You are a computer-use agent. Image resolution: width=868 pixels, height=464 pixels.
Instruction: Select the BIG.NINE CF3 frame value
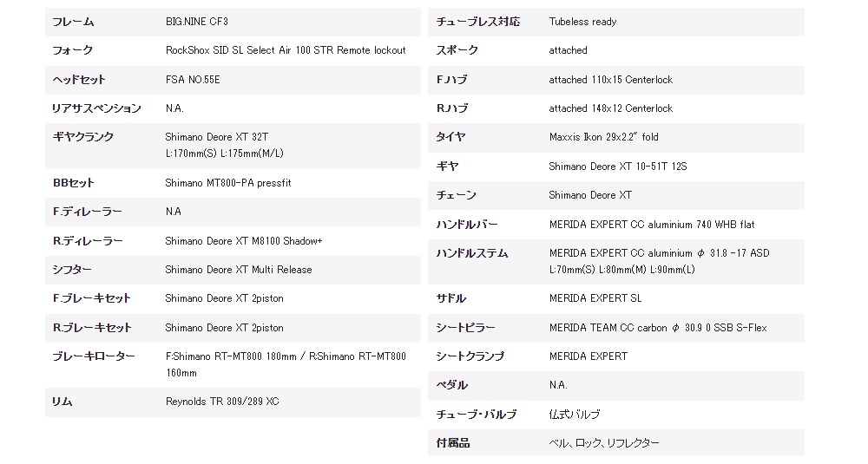(x=196, y=22)
